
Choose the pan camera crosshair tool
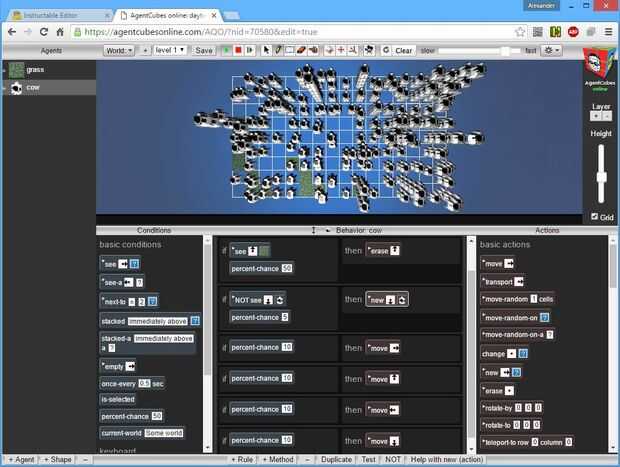click(x=341, y=50)
